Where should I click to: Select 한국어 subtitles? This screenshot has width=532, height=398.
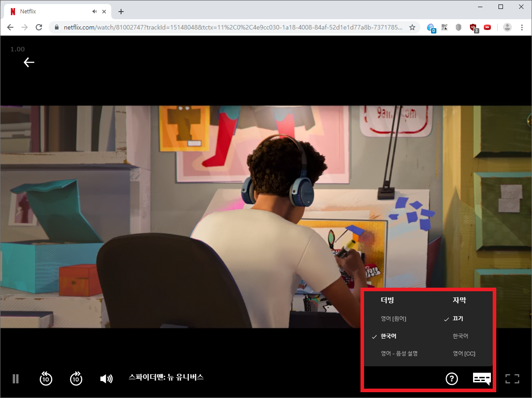click(461, 336)
